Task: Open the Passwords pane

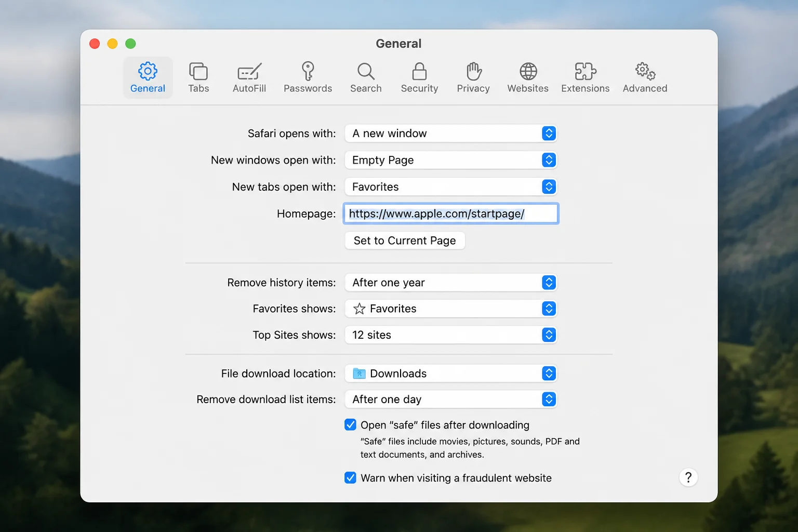Action: [308, 78]
